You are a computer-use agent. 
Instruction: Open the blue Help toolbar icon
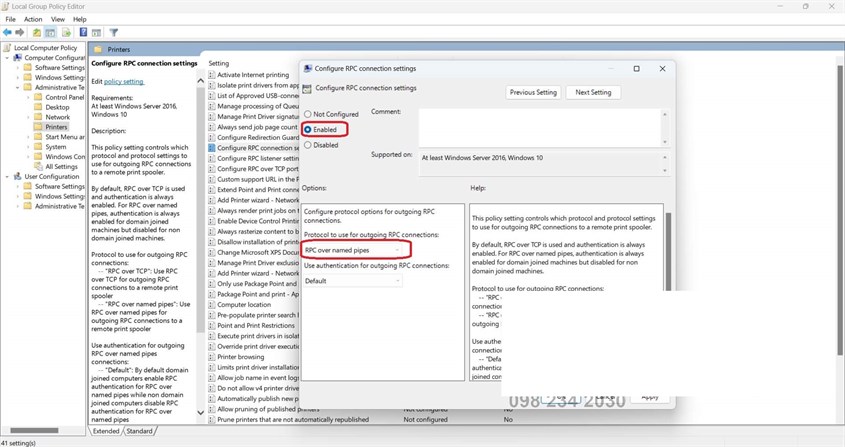click(x=84, y=32)
